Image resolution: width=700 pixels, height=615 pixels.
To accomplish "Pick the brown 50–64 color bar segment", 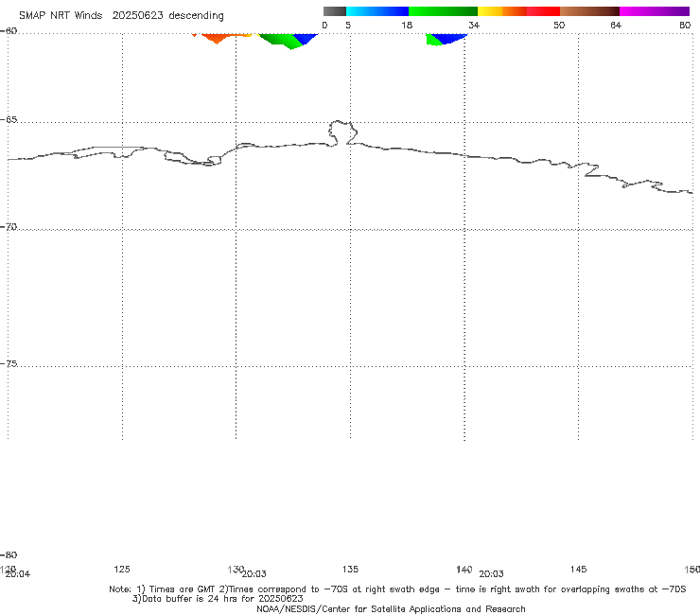I will [x=589, y=11].
